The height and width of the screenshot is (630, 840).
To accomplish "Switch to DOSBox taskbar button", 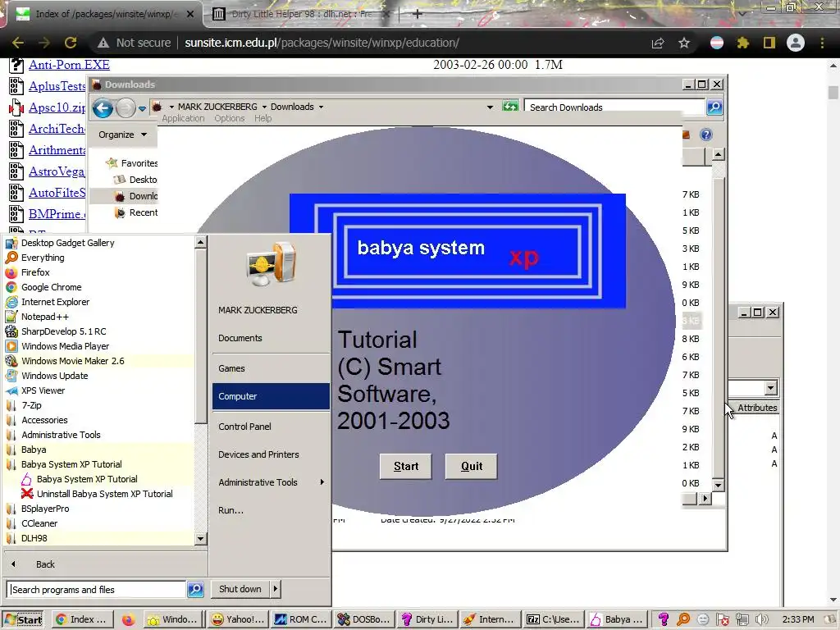I will tap(363, 619).
